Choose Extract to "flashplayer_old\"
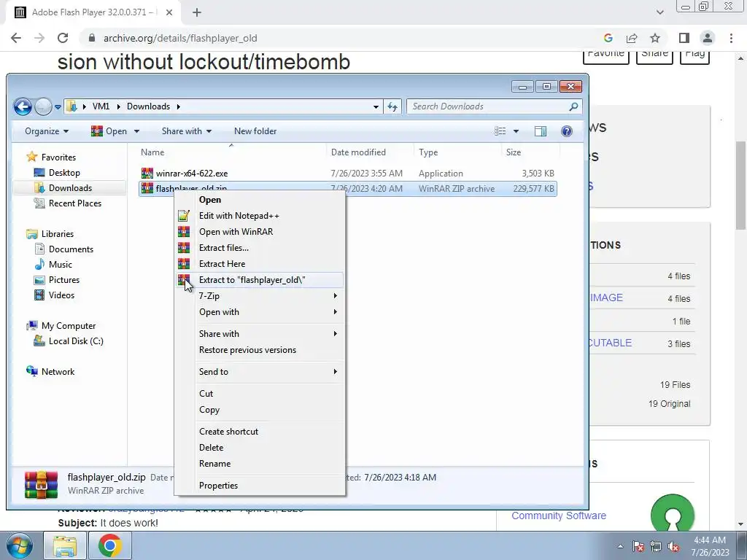Viewport: 747px width, 560px height. pyautogui.click(x=260, y=280)
